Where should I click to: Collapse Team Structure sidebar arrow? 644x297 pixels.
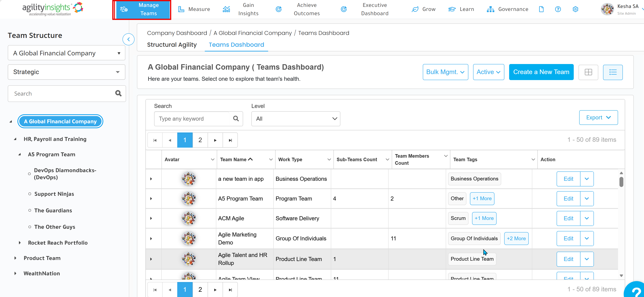pyautogui.click(x=129, y=39)
